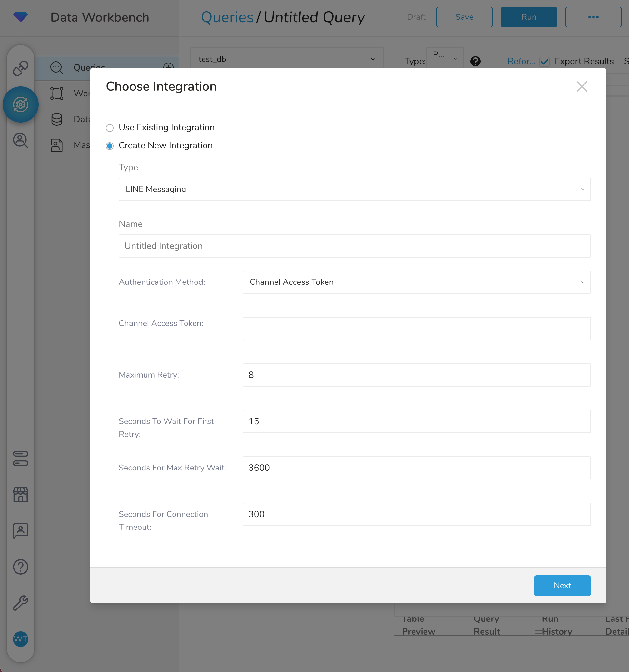The width and height of the screenshot is (629, 672).
Task: Open the LINE Messaging type dropdown
Action: point(354,189)
